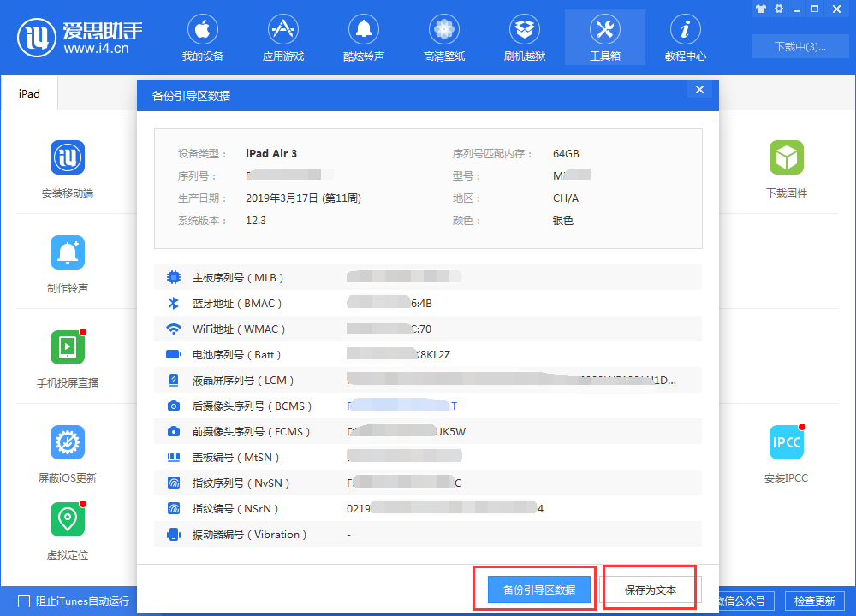
Task: Select the 后摄像头序列号 (BCMS) value
Action: (401, 406)
